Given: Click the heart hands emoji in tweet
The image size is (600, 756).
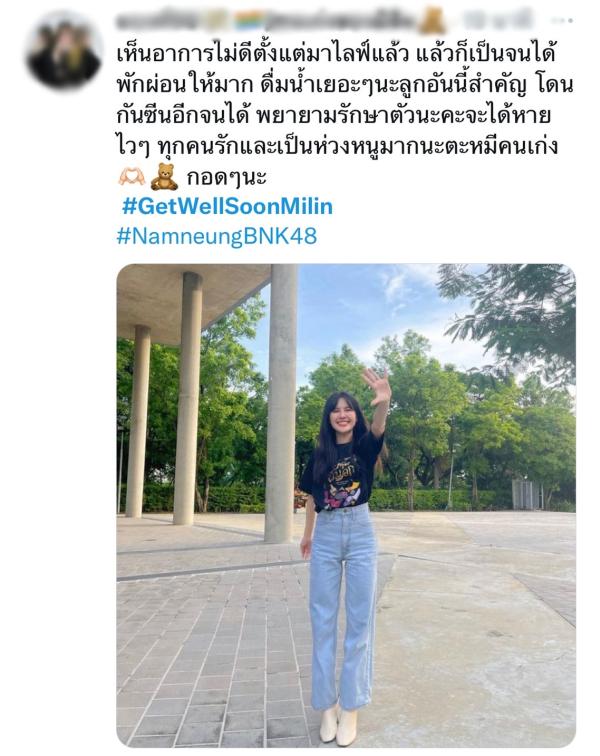Looking at the screenshot, I should click(x=132, y=177).
